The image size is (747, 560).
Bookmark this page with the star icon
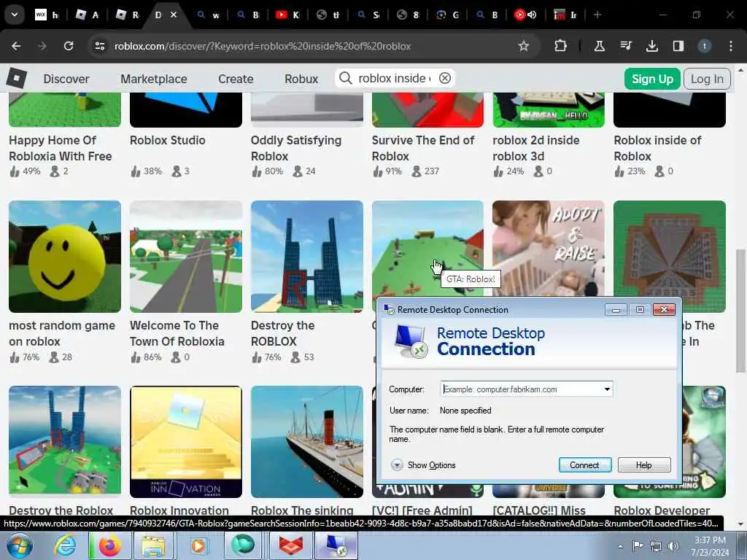(524, 46)
